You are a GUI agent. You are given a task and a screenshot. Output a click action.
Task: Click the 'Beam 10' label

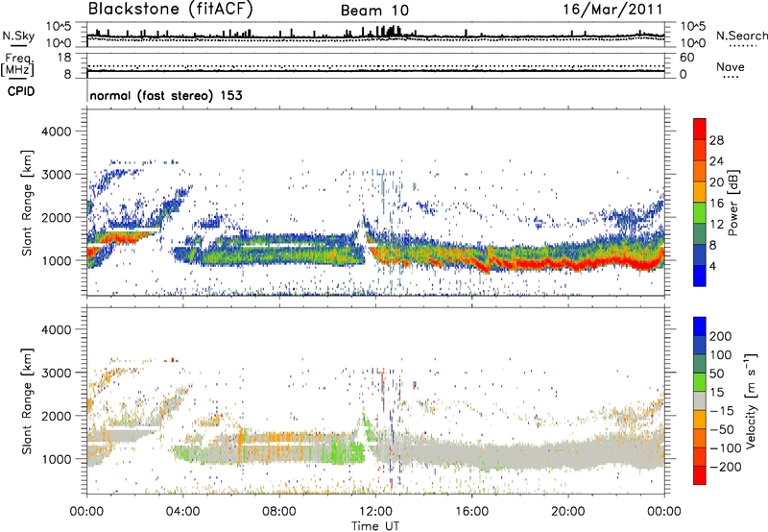pos(374,11)
